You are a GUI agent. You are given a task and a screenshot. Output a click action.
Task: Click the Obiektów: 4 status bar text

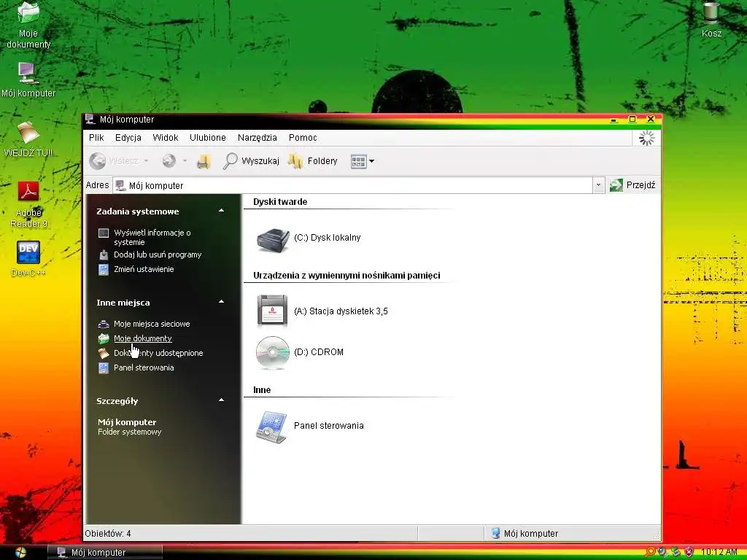pos(108,534)
